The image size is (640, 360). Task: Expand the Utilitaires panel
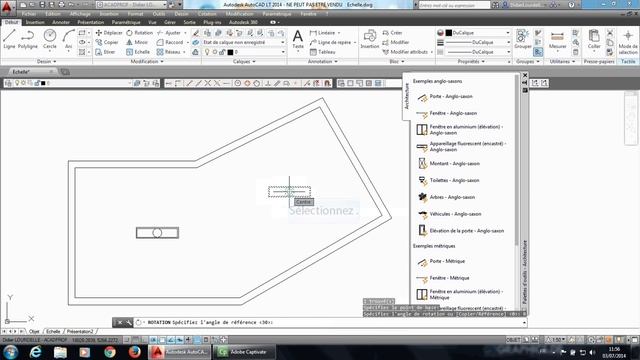pos(562,62)
